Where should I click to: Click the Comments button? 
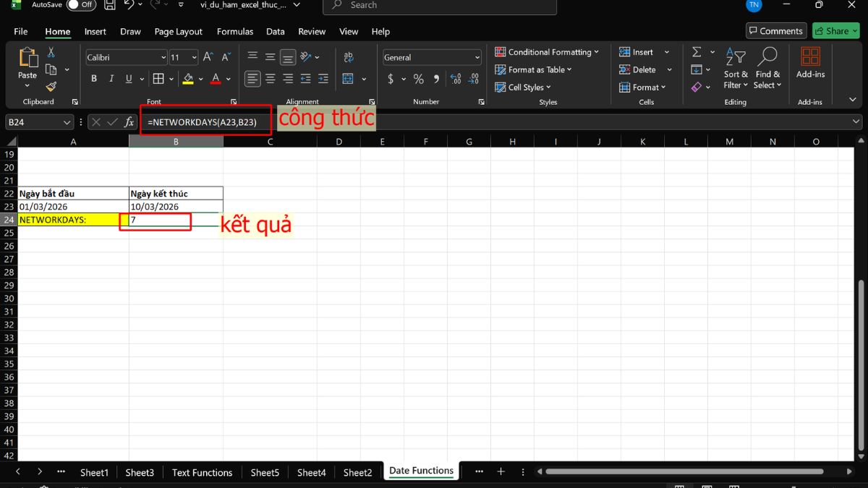(x=775, y=31)
